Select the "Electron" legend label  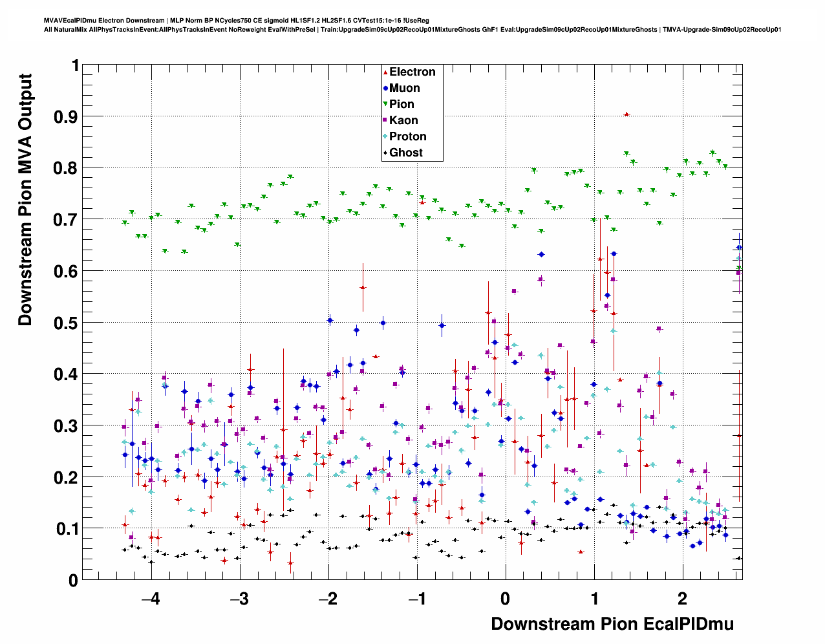tap(412, 72)
